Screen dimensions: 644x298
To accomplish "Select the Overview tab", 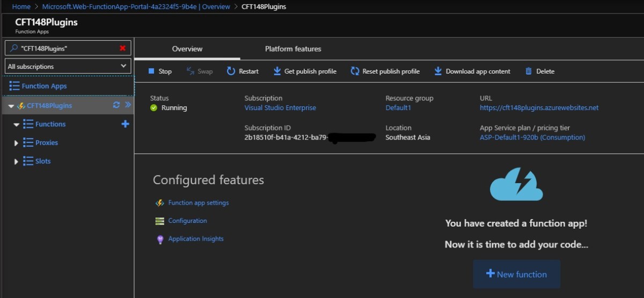I will pyautogui.click(x=187, y=49).
